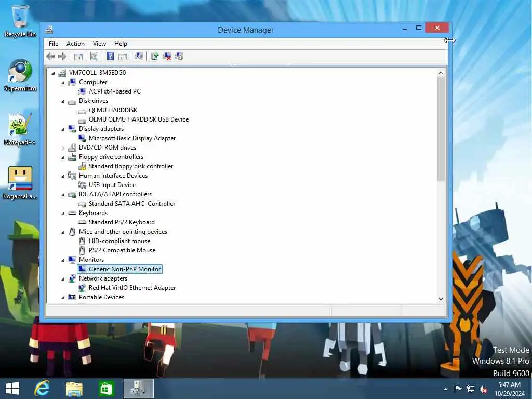
Task: Click the Action Center flag tray icon
Action: [458, 389]
